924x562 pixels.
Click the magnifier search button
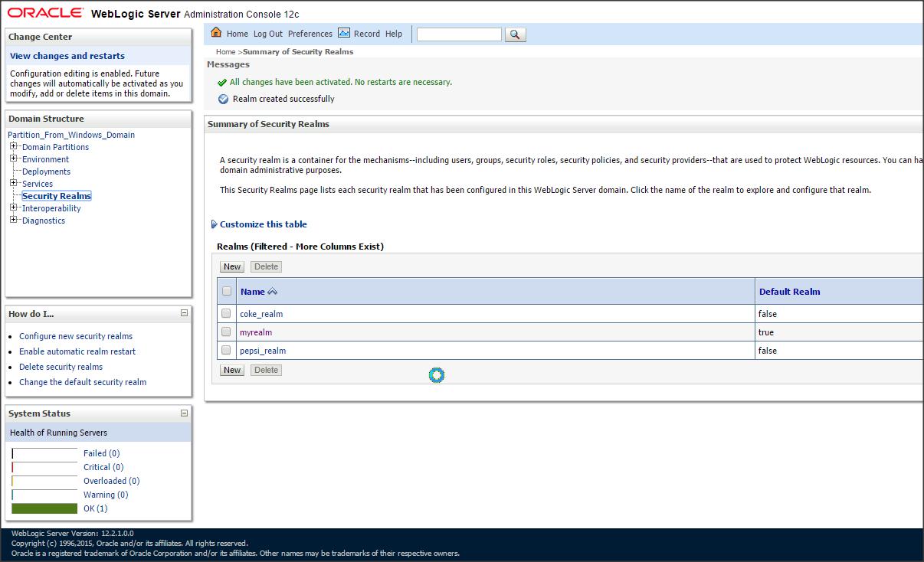tap(516, 34)
